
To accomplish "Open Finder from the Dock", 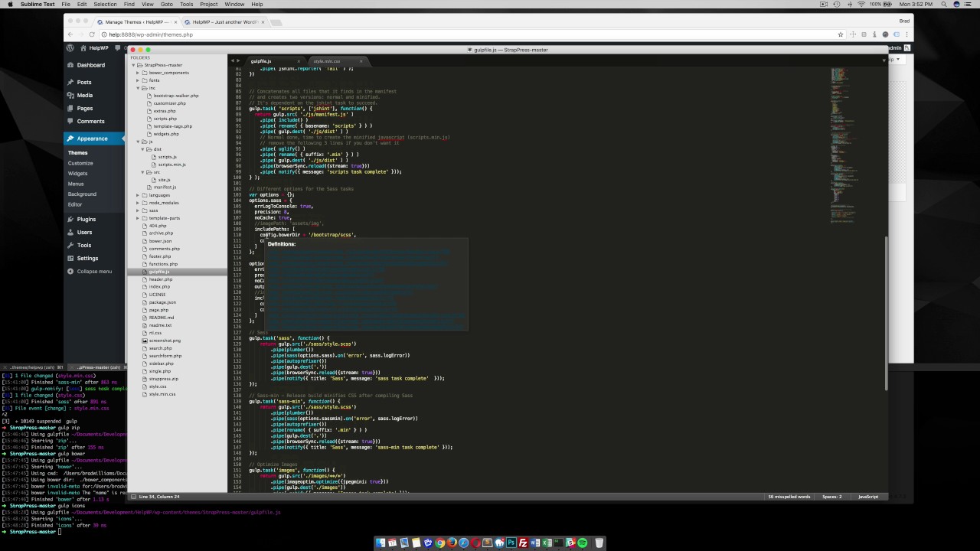I will 381,543.
